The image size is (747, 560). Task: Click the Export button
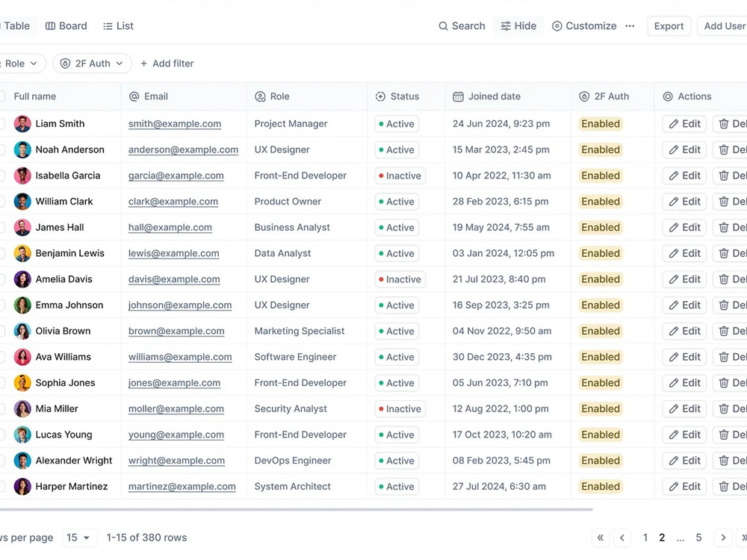(x=669, y=26)
